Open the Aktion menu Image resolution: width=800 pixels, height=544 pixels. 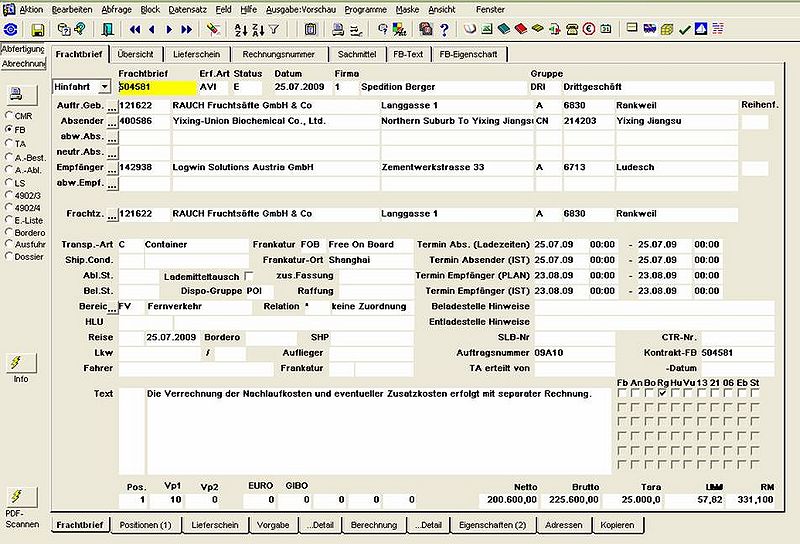[31, 9]
